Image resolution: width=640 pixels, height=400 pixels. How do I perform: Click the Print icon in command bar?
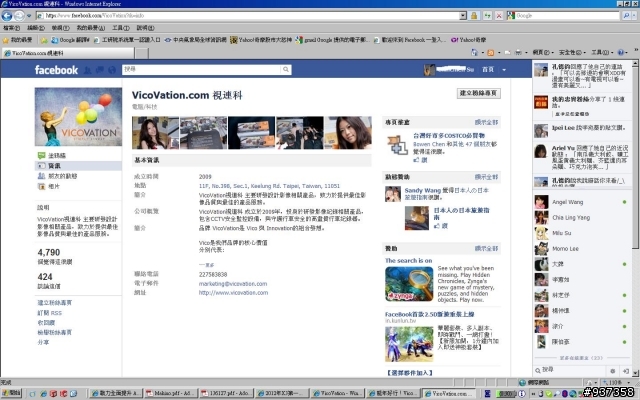(x=518, y=53)
